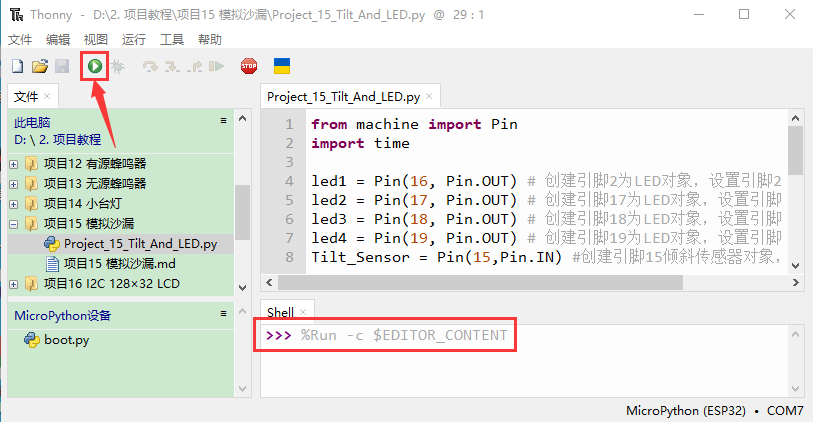813x422 pixels.
Task: Collapse the 项目15 模拟沙漏 folder
Action: pyautogui.click(x=13, y=224)
